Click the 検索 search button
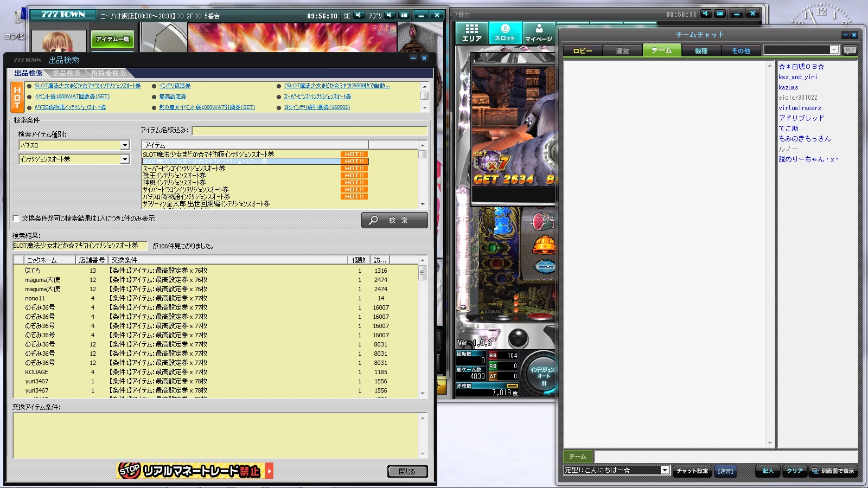Image resolution: width=868 pixels, height=488 pixels. tap(394, 220)
